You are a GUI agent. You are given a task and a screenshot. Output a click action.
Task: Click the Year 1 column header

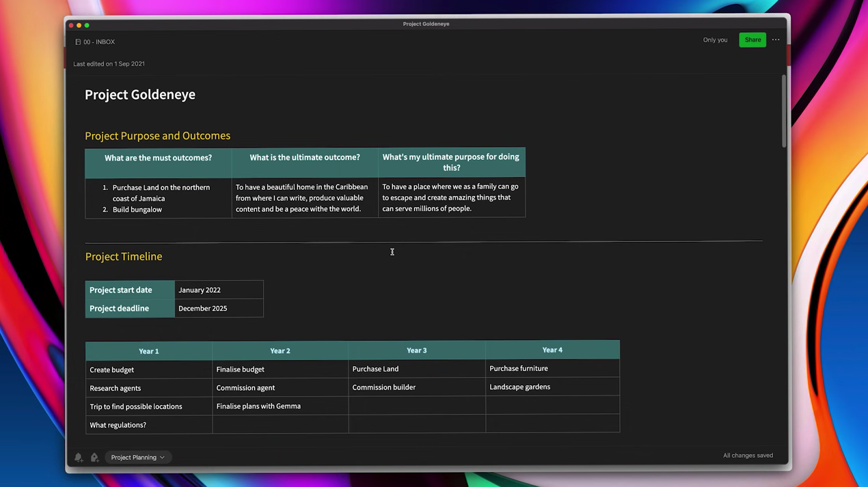(148, 351)
